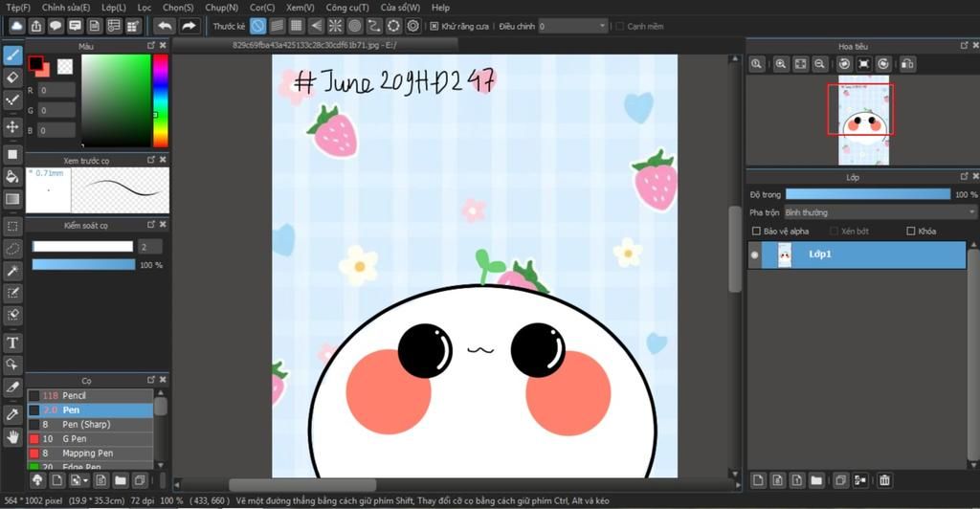Open the Pha trộn blending mode dropdown
Screen dimensions: 980x509
[x=880, y=212]
